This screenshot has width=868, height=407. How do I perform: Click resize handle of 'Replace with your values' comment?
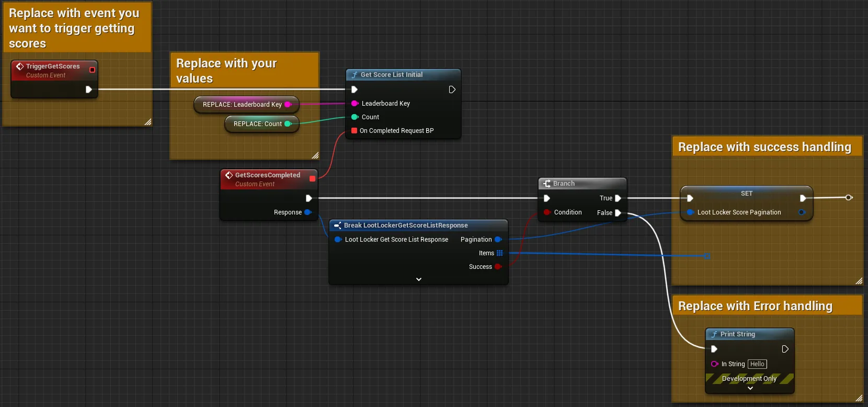(315, 155)
